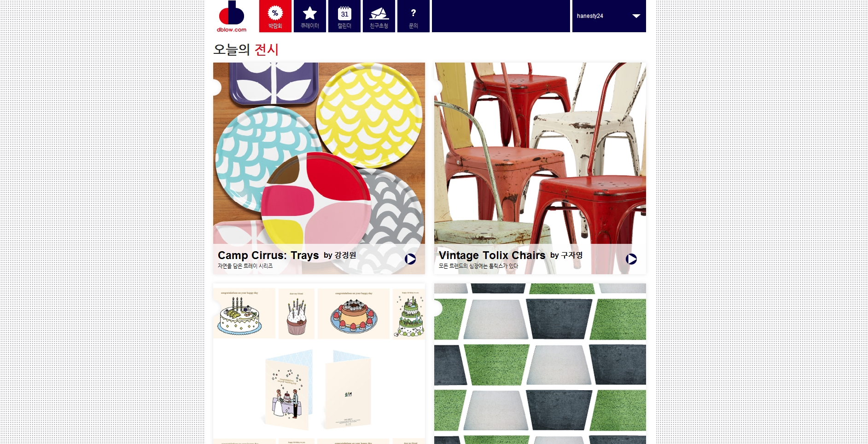The height and width of the screenshot is (444, 868).
Task: Click the play arrow on Camp Cirrus: Trays
Action: pyautogui.click(x=410, y=259)
